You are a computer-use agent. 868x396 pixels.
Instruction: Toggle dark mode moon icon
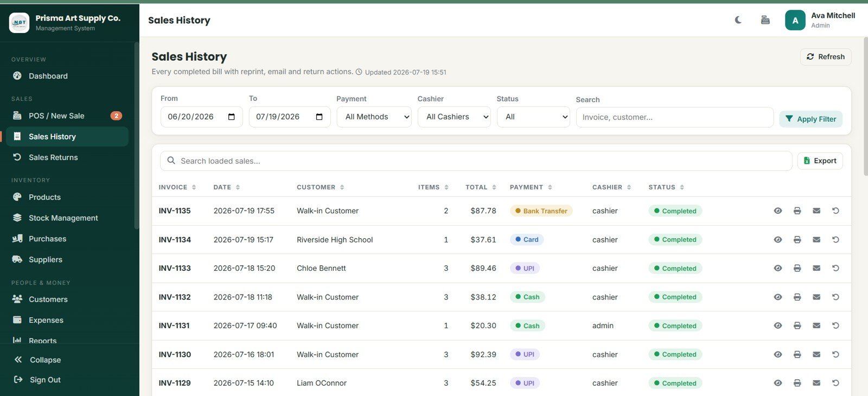[738, 20]
